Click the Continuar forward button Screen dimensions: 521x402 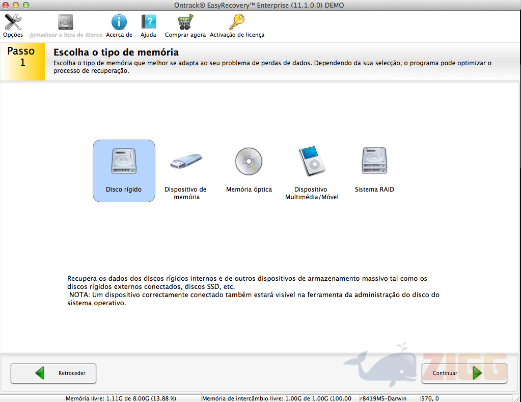464,373
